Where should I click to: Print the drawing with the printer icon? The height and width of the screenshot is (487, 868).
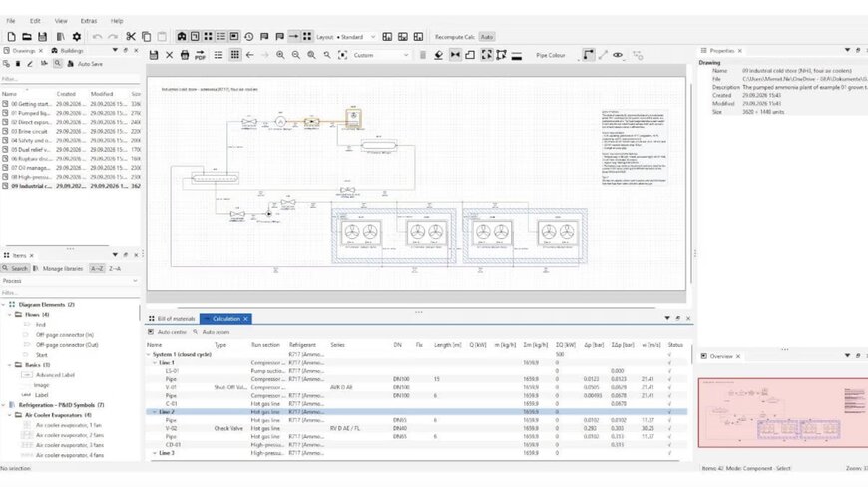pyautogui.click(x=185, y=55)
